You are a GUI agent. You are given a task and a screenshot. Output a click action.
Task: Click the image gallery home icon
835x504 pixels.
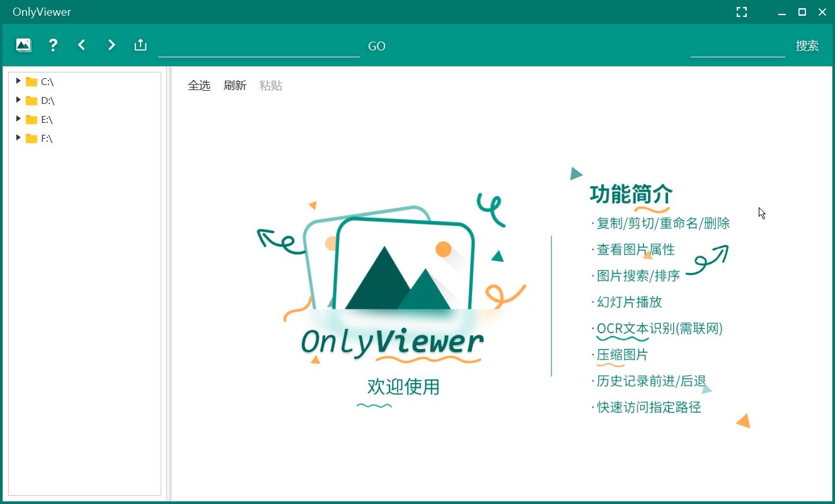click(x=23, y=45)
